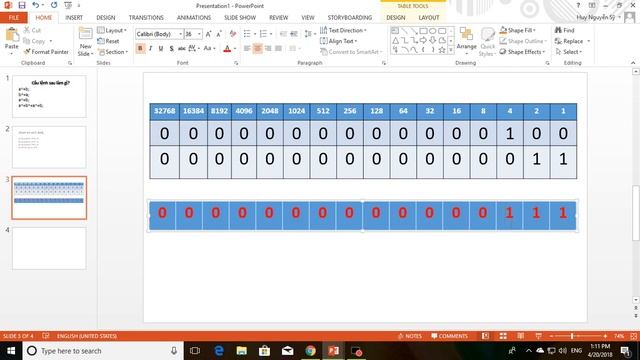The height and width of the screenshot is (360, 640).
Task: Insert a New Slide
Action: 85,42
